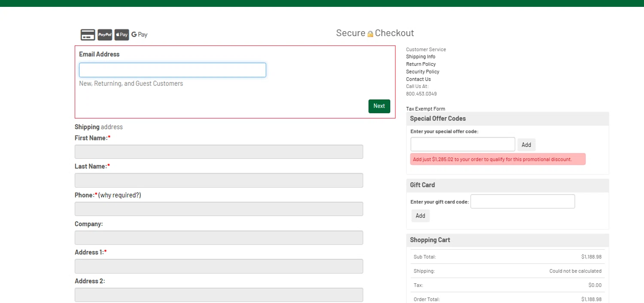Open the Contact Us link
The image size is (644, 303).
click(x=418, y=79)
